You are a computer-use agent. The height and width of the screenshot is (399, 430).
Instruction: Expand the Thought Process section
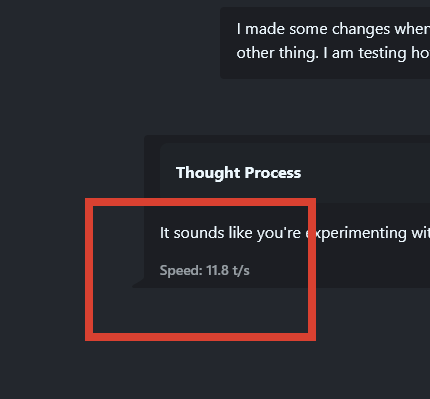238,173
